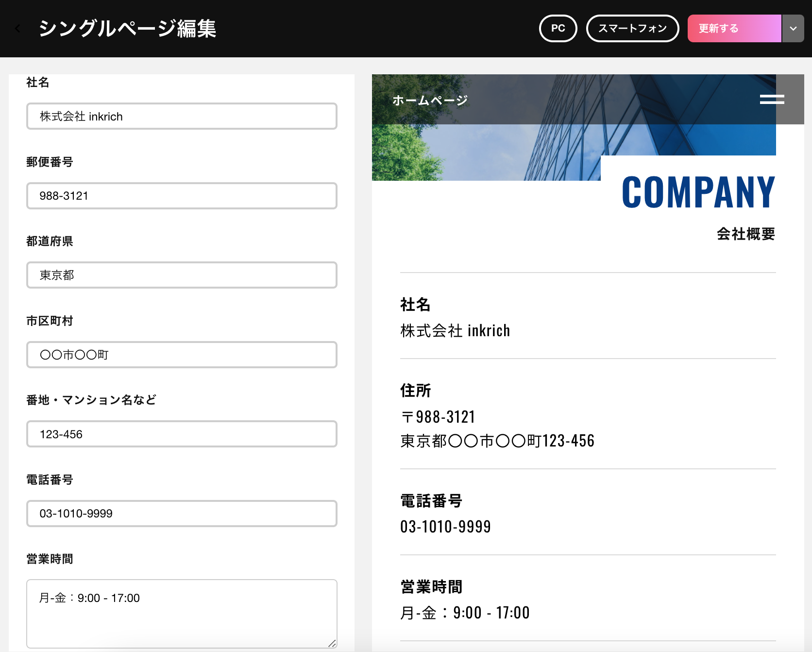Click the 市区町村 form label

point(50,321)
